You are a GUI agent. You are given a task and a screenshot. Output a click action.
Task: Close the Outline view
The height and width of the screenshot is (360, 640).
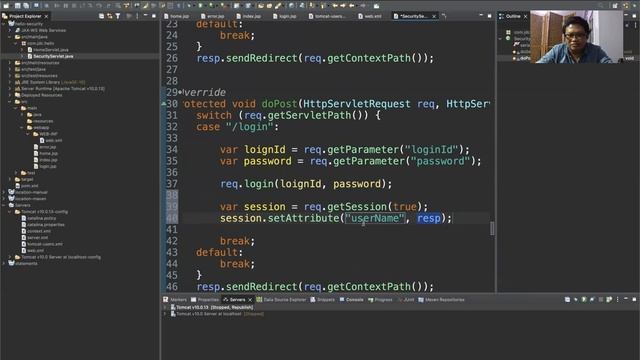pyautogui.click(x=525, y=16)
